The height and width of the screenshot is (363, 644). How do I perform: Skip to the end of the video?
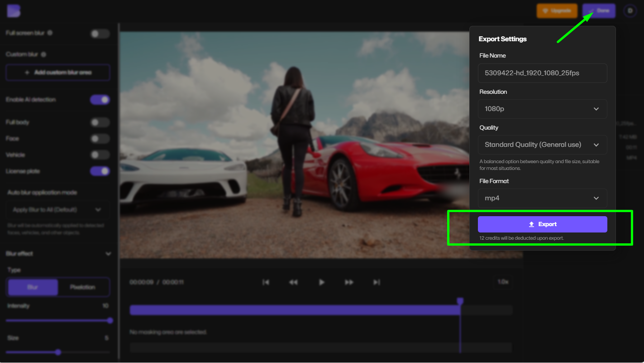377,282
